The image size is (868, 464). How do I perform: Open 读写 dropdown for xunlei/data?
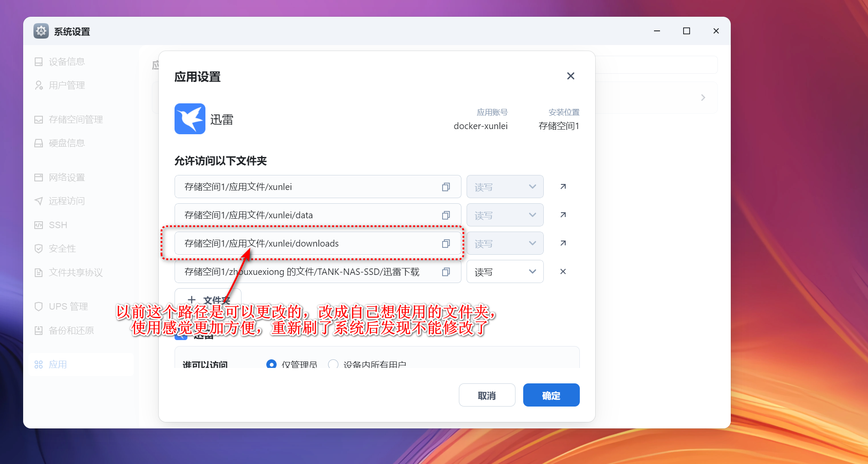tap(505, 215)
